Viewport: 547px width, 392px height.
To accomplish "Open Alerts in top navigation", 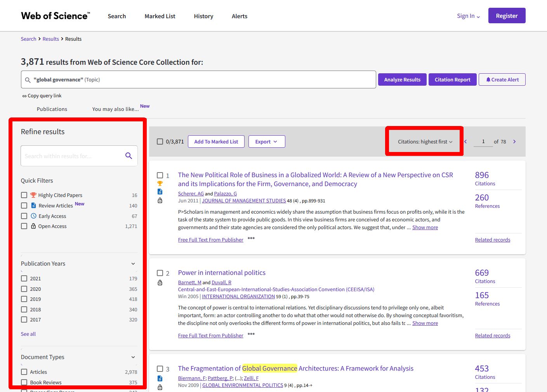I will coord(240,16).
